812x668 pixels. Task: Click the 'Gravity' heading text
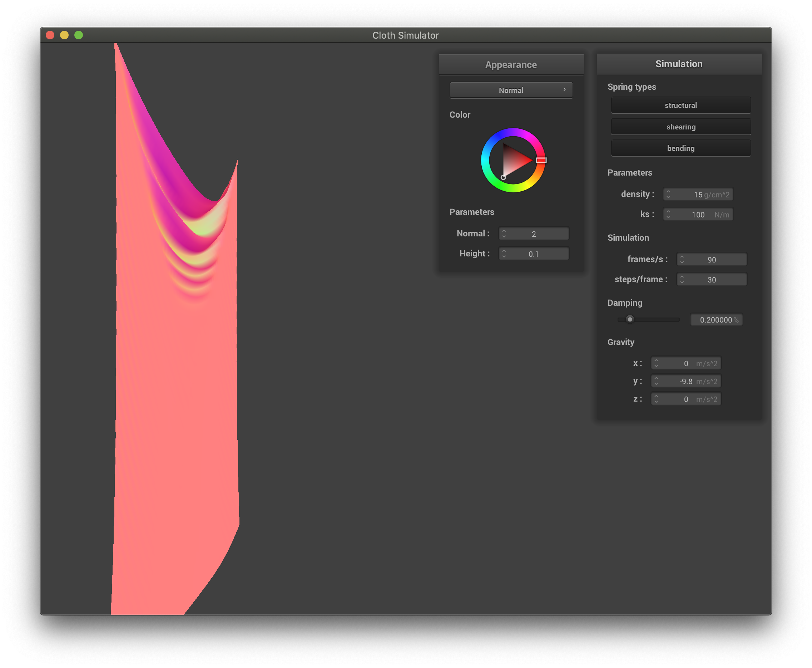tap(621, 342)
